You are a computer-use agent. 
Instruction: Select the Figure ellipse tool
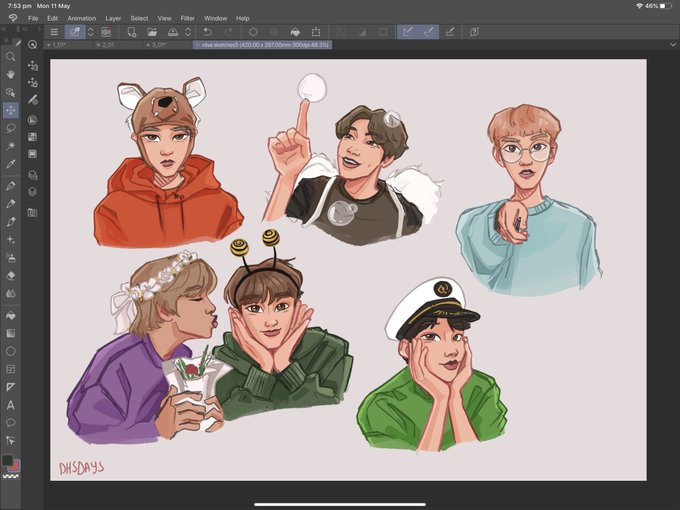[10, 351]
